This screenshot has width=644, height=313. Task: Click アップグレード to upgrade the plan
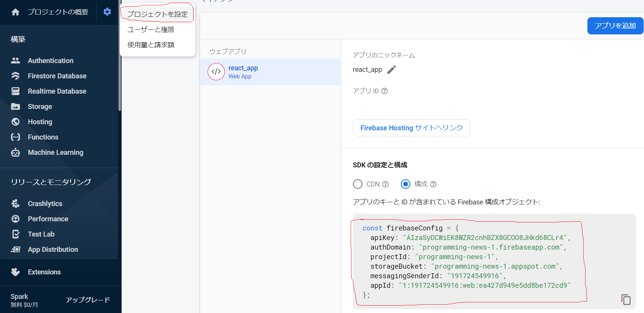coord(88,300)
